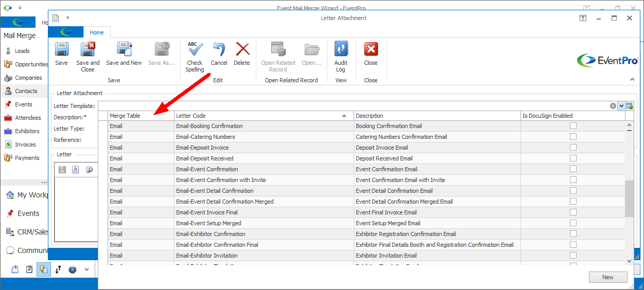Click the checklist clipboard icon in bottom bar
Viewport: 644px width, 290px height.
click(x=29, y=269)
